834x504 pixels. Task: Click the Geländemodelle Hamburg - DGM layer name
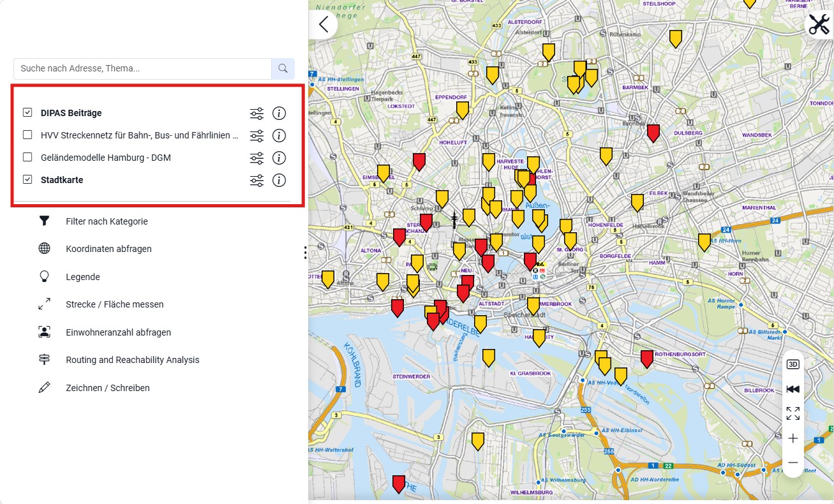point(106,158)
